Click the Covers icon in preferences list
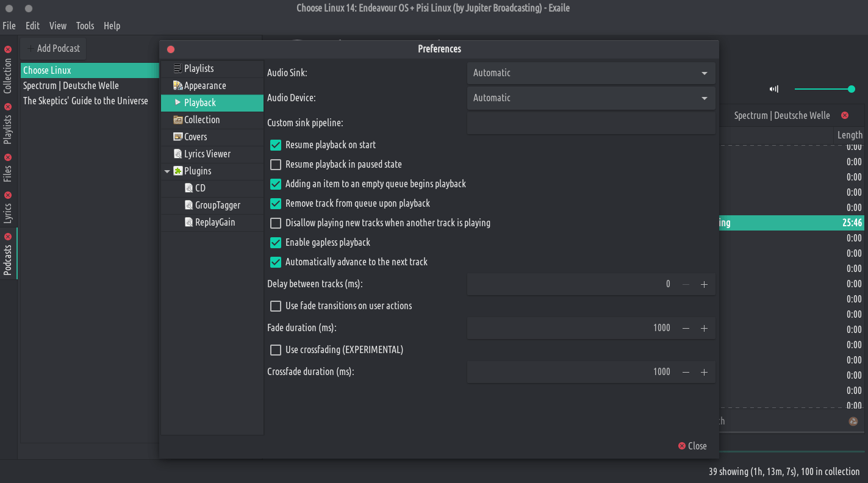This screenshot has width=868, height=483. click(x=178, y=137)
